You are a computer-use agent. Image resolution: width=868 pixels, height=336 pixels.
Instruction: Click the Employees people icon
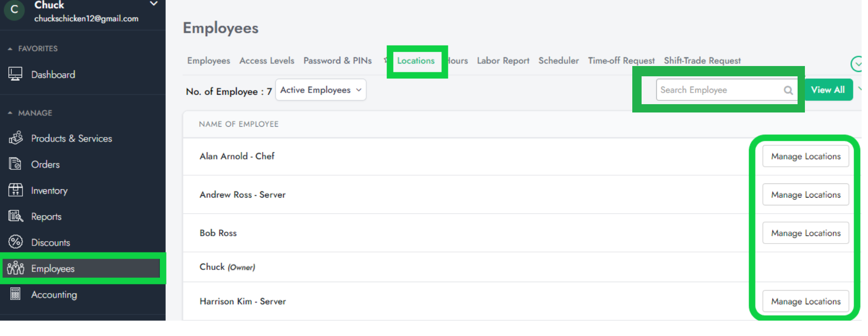16,268
